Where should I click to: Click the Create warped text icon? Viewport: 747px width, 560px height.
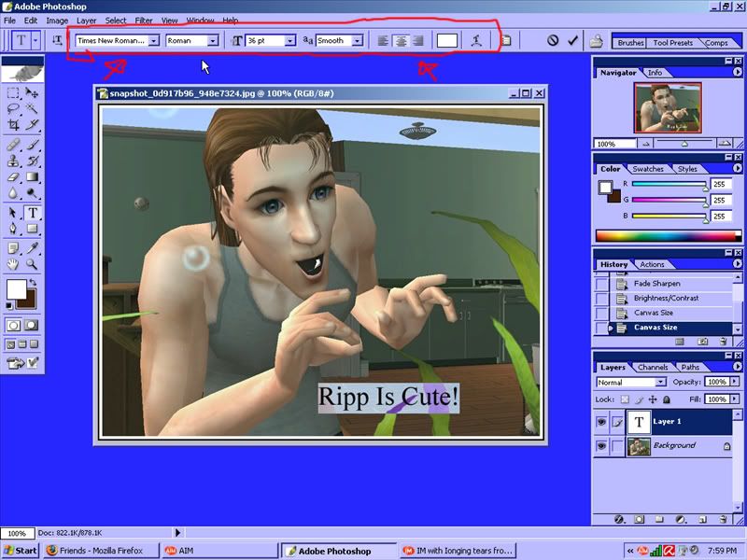(x=476, y=41)
